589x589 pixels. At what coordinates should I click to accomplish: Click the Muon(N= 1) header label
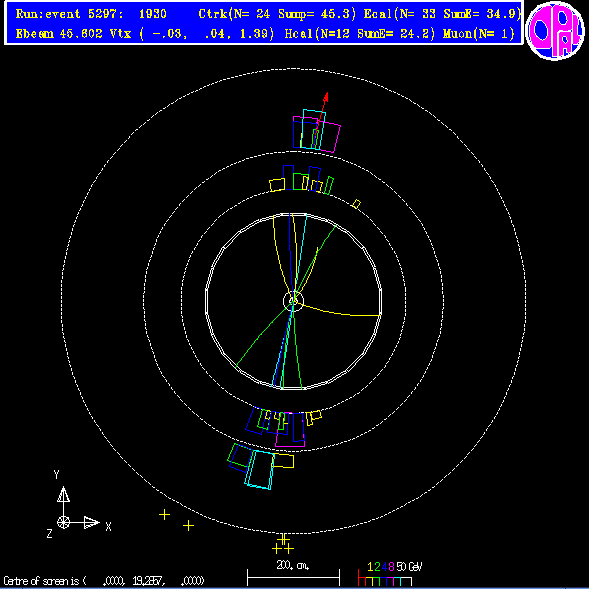pyautogui.click(x=478, y=34)
